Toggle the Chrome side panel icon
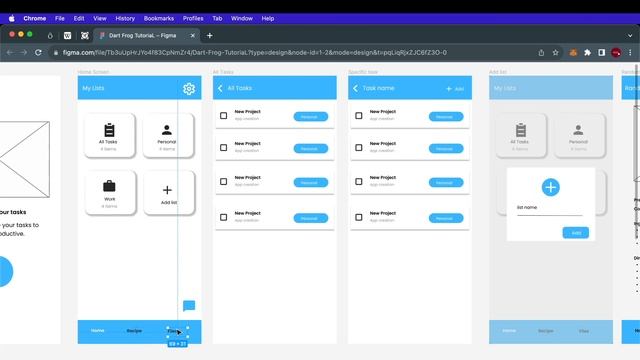 (x=602, y=53)
